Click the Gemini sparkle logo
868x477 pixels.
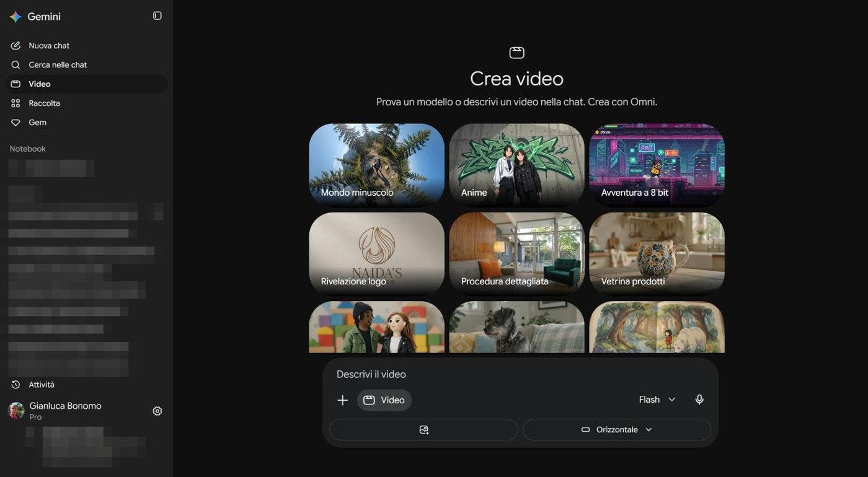[x=15, y=17]
